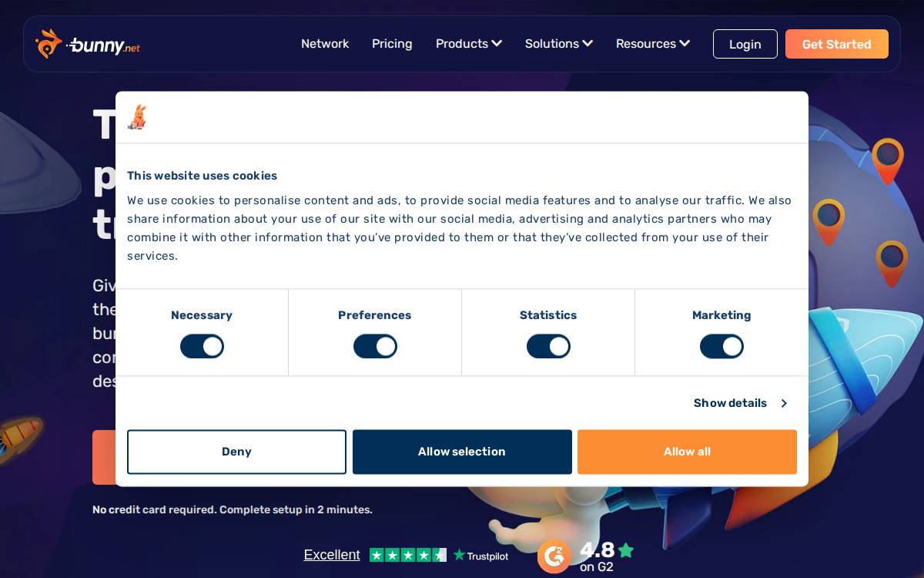Click the Login button
Screen dimensions: 924x578
click(x=745, y=44)
